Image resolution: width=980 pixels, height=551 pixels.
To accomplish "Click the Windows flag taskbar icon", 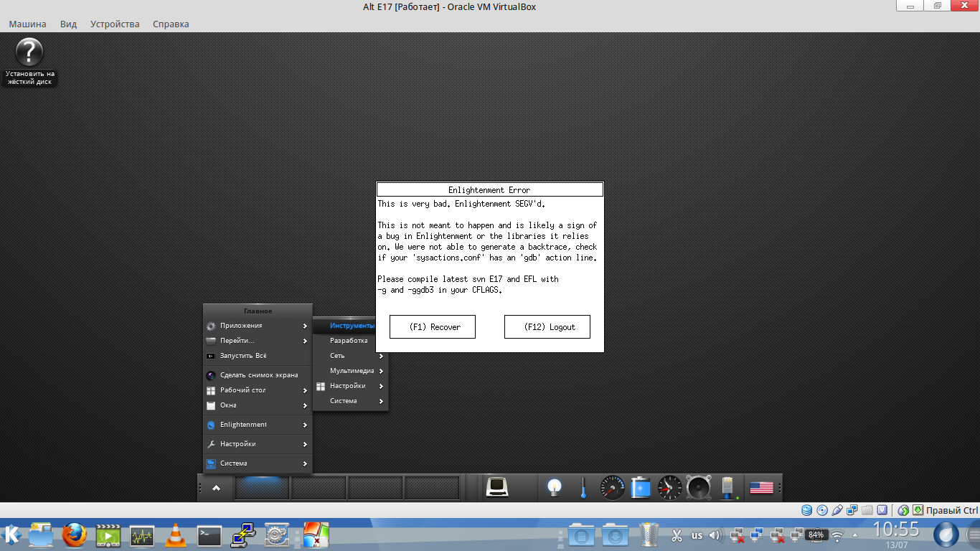I will point(315,535).
